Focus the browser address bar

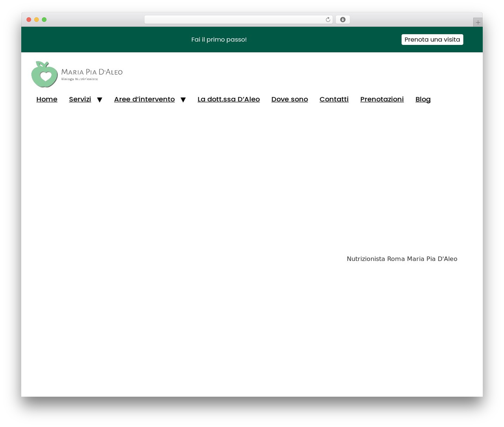(x=238, y=20)
